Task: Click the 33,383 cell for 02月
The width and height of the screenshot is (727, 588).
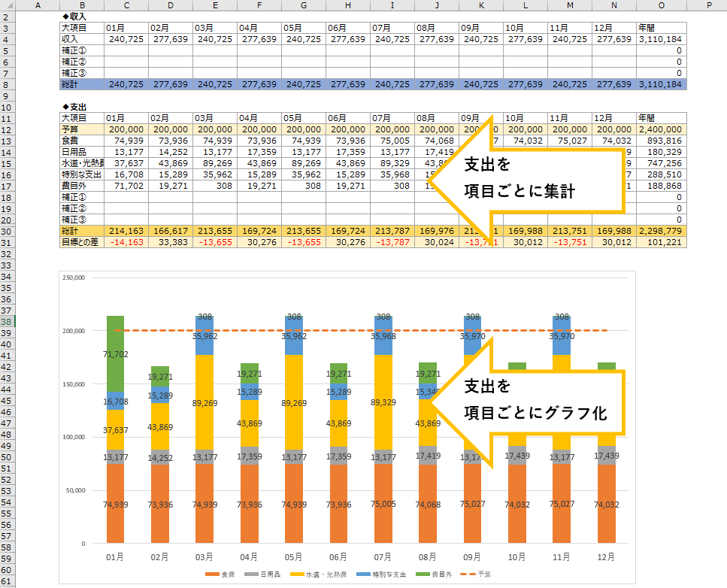Action: click(171, 243)
